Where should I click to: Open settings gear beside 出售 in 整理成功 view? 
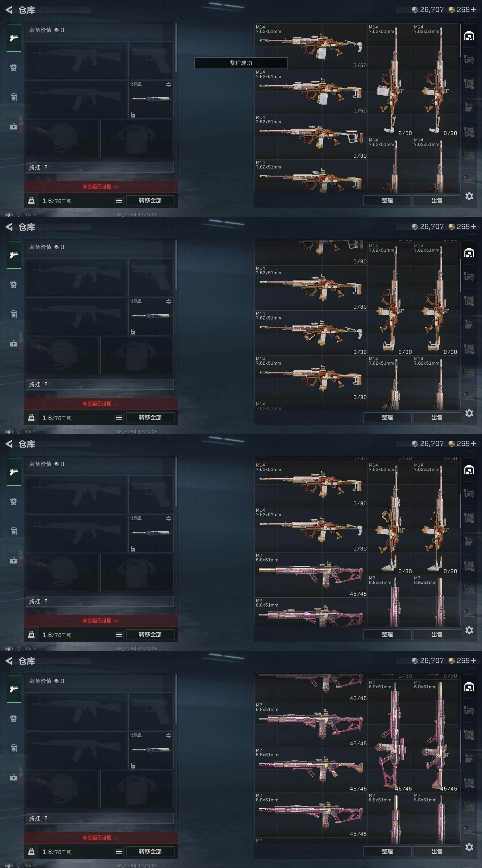[x=469, y=196]
